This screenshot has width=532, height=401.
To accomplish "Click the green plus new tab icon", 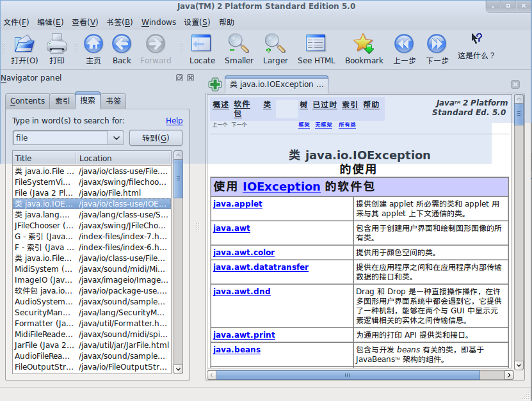I will (215, 84).
